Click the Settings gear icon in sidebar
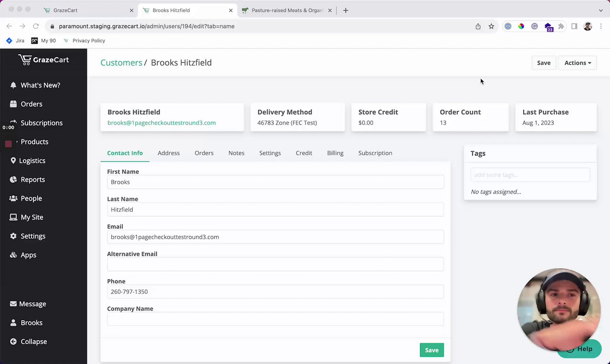 pos(13,236)
